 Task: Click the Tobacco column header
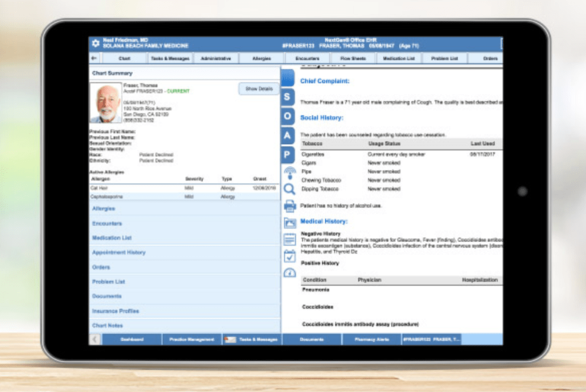[312, 143]
